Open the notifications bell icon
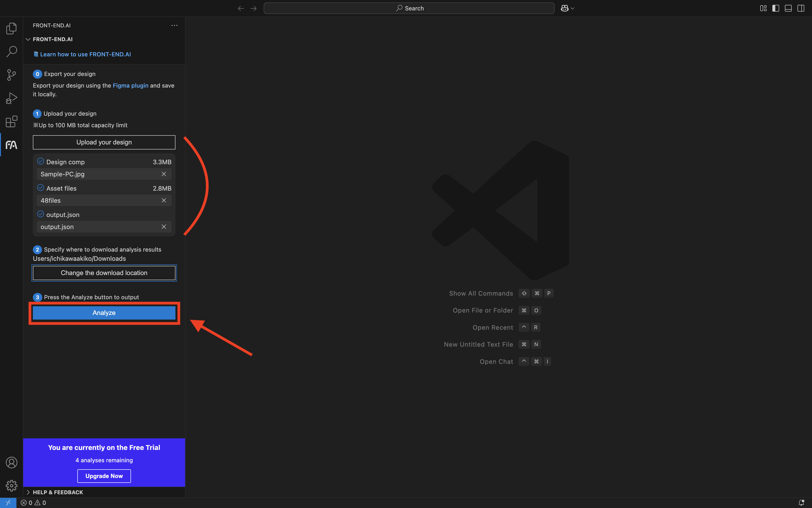 point(801,503)
